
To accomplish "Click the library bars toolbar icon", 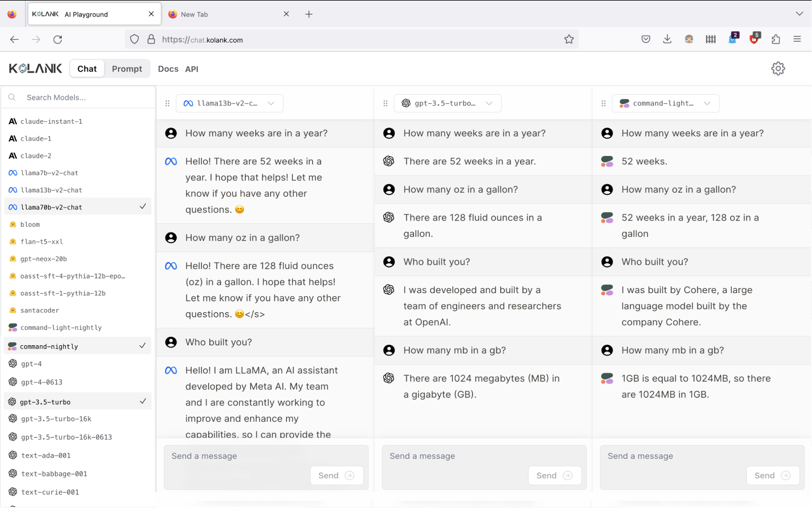I will point(710,39).
